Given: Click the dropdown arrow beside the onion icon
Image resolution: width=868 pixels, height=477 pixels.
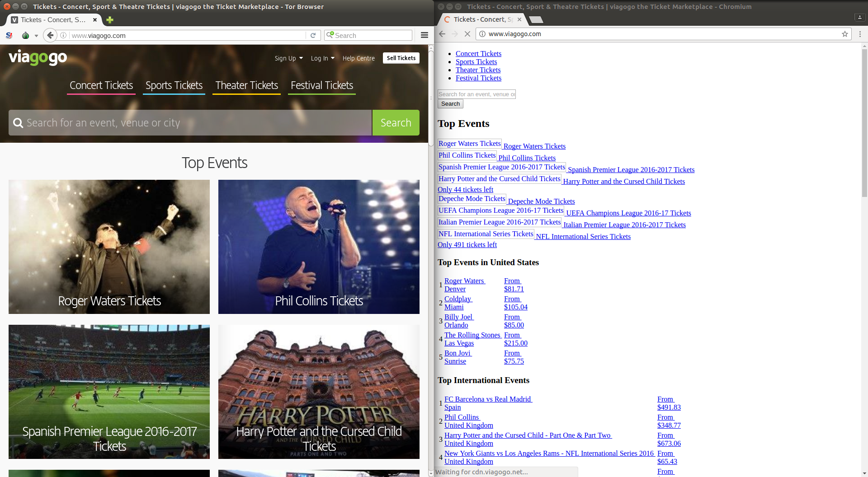Looking at the screenshot, I should click(37, 35).
